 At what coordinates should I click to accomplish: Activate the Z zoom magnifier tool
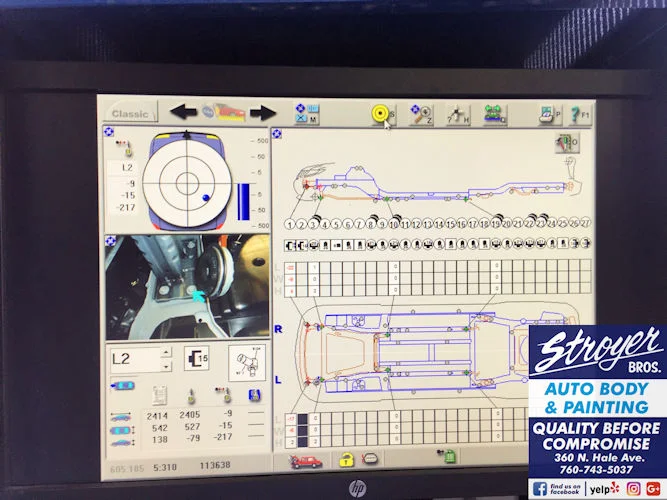tap(421, 114)
